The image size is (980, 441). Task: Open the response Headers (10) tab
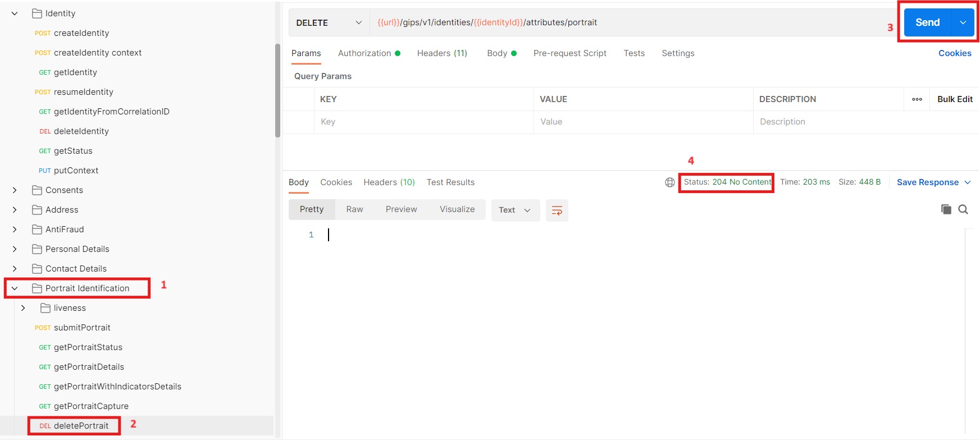[x=389, y=182]
